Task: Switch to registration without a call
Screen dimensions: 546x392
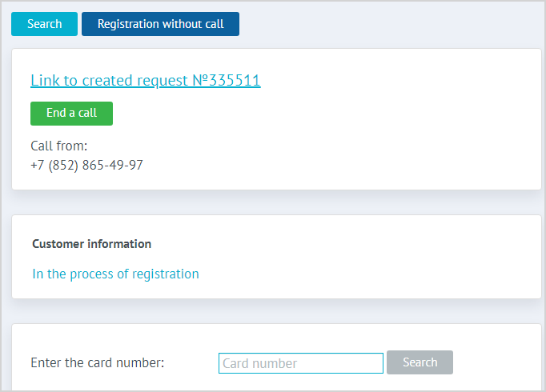Action: [x=160, y=24]
